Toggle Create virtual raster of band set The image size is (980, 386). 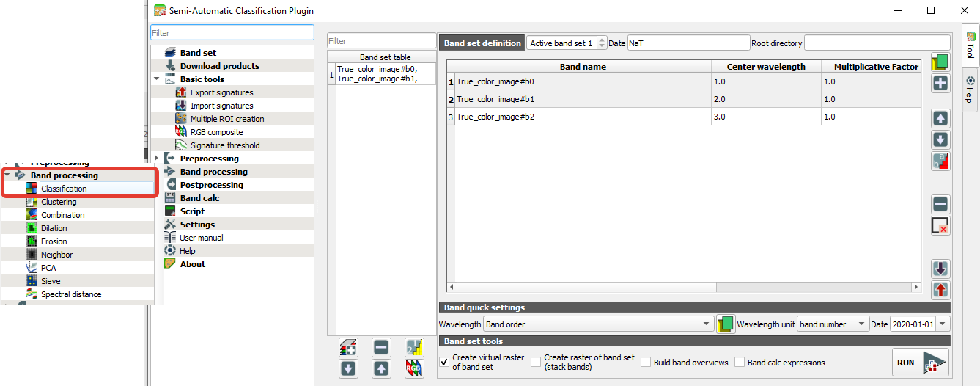pos(444,362)
